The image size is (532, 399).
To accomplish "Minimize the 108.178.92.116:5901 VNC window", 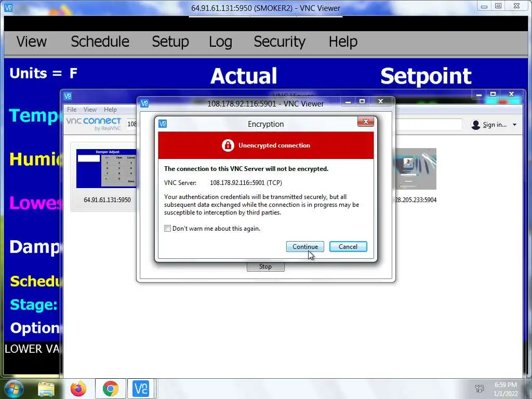I will 348,101.
